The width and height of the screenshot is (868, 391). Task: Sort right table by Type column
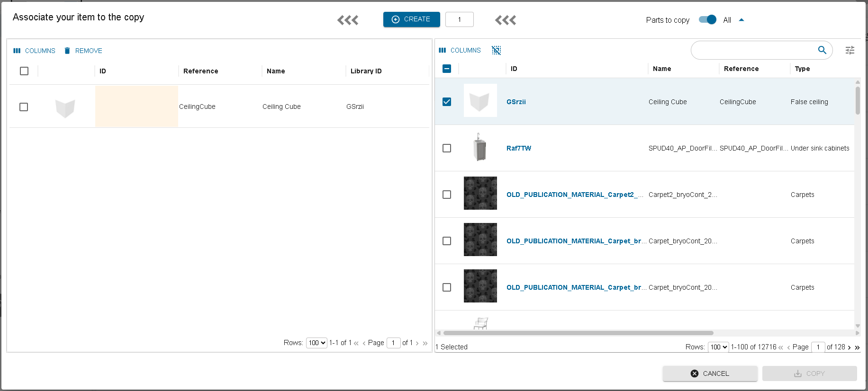[x=802, y=69]
